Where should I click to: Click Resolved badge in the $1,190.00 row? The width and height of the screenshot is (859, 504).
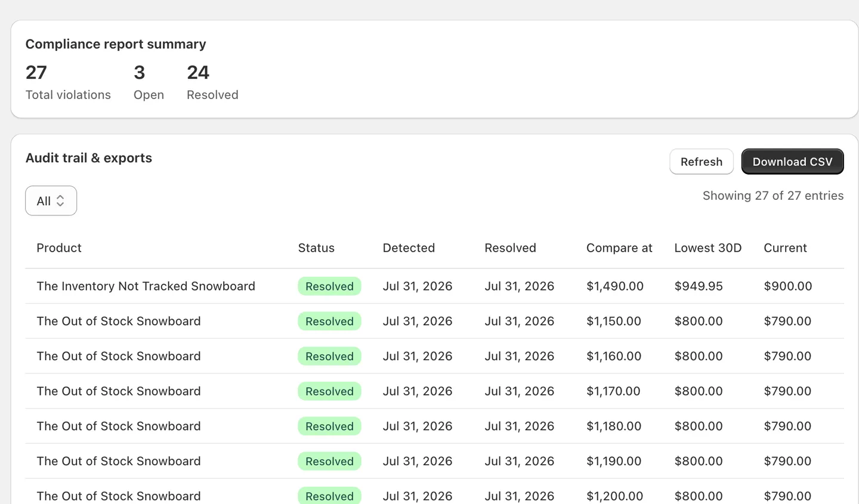pos(329,462)
